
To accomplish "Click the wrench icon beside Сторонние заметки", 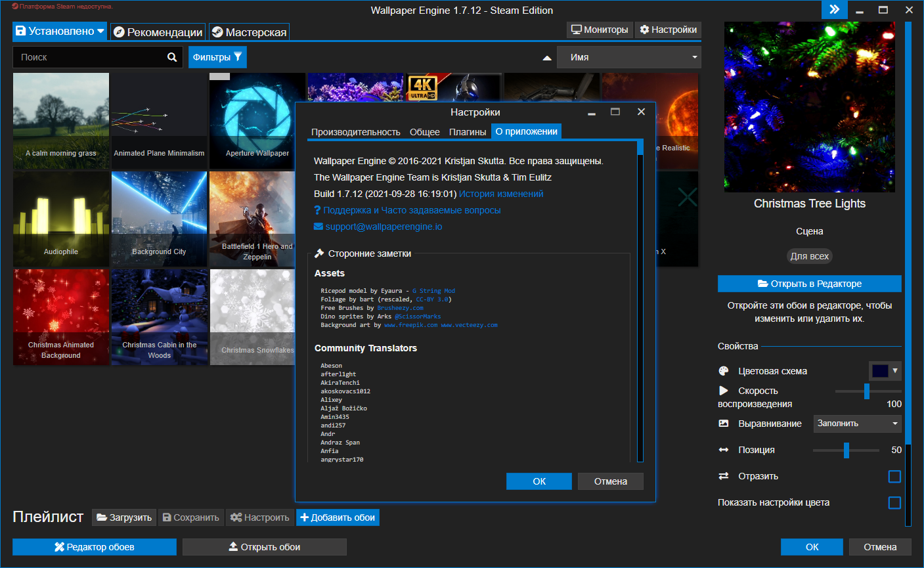I will [320, 253].
